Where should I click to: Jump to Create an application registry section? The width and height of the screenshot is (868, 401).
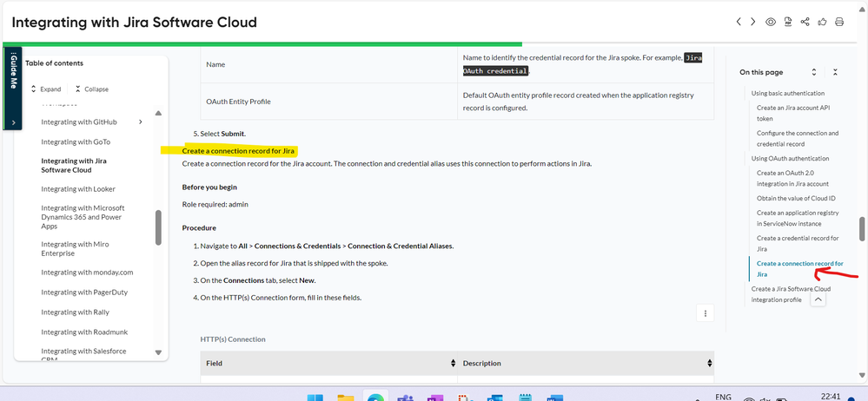798,218
